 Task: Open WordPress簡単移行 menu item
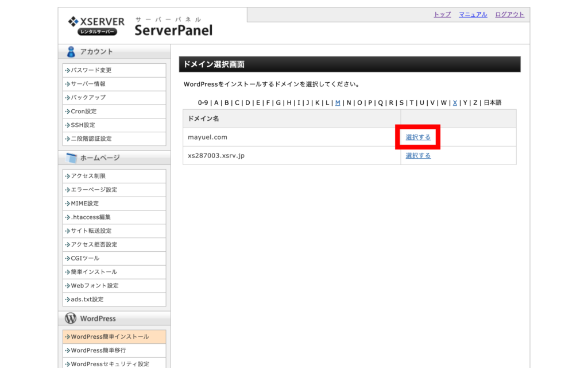tap(114, 351)
